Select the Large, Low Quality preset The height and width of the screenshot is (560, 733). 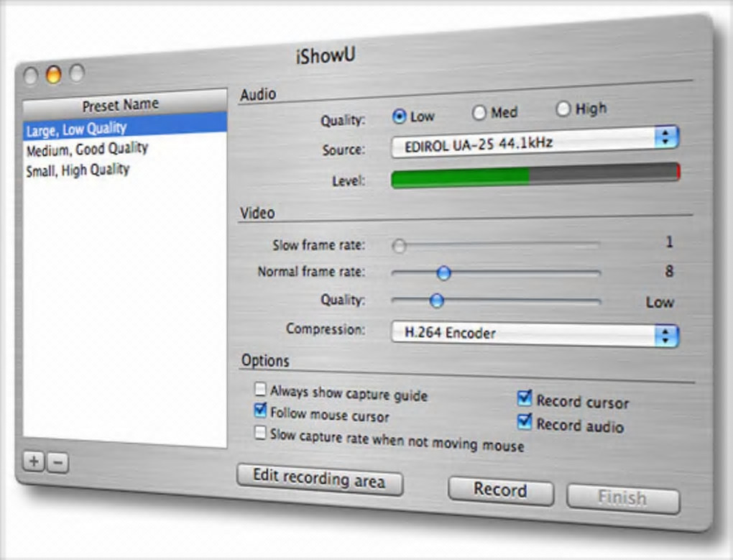[125, 127]
